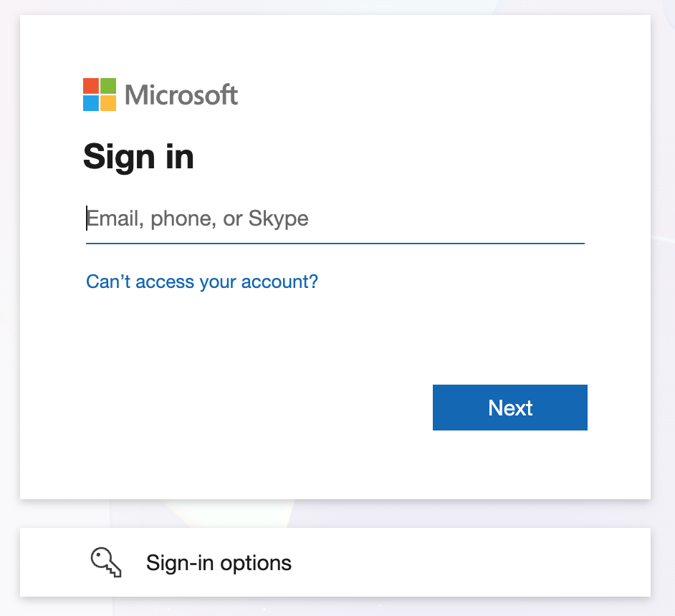Click the key icon beside Sign-in options
The width and height of the screenshot is (675, 616).
106,562
